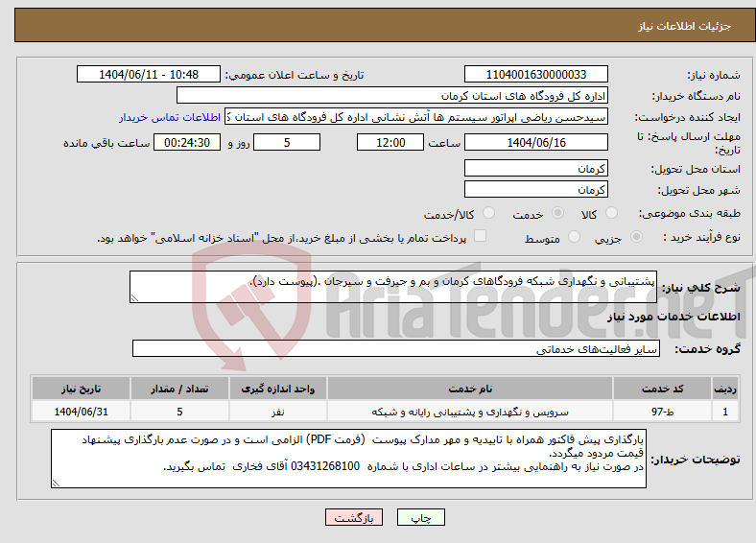
Task: Select the کالا/خدمت radio button
Action: tap(488, 213)
